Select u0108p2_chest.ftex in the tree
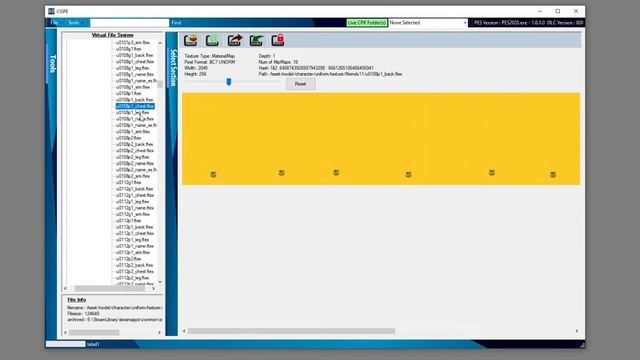 pyautogui.click(x=135, y=151)
